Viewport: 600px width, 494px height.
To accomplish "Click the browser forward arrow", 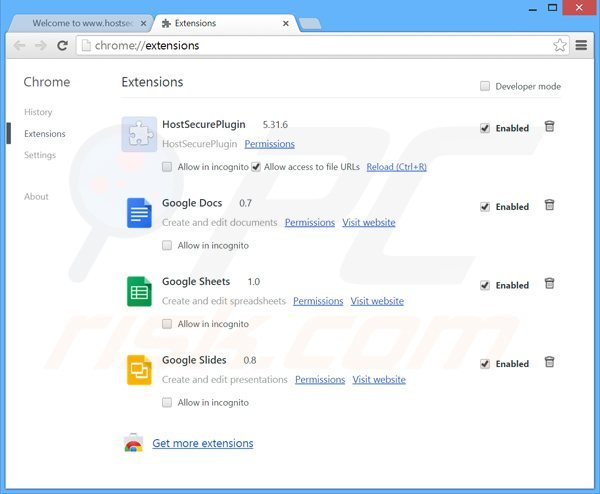I will click(x=41, y=46).
